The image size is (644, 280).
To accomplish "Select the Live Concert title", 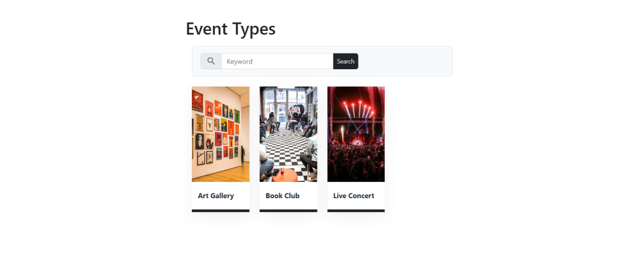I will pos(353,196).
